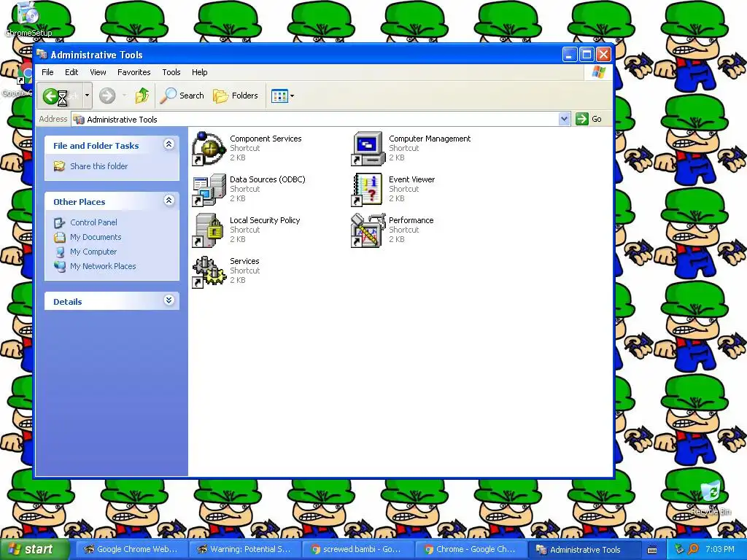Select the Performance label text
The image size is (747, 560).
(x=411, y=220)
